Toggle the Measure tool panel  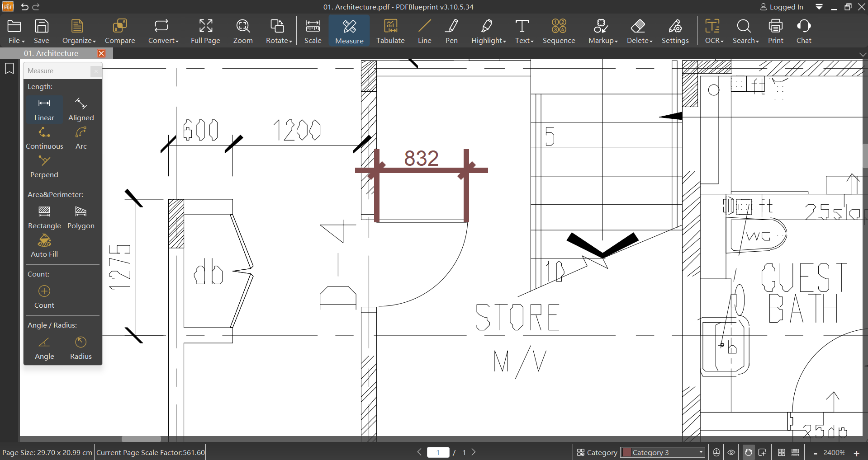tap(349, 31)
